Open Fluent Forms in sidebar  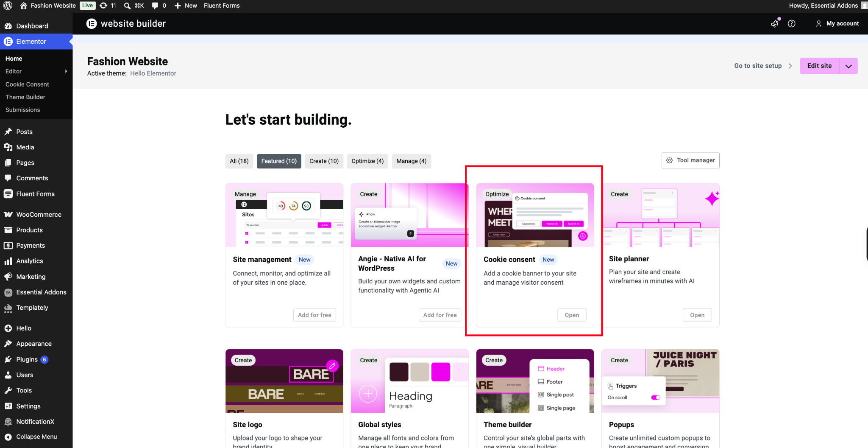(x=36, y=194)
